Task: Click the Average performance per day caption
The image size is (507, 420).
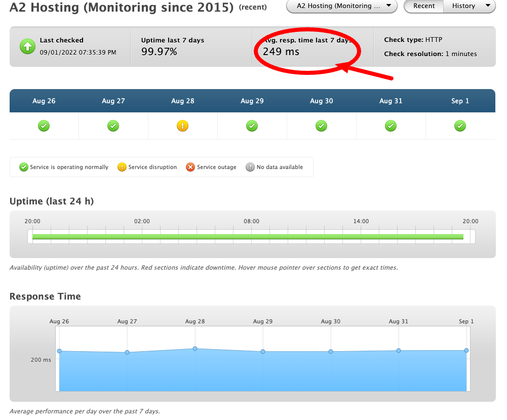Action: 85,411
